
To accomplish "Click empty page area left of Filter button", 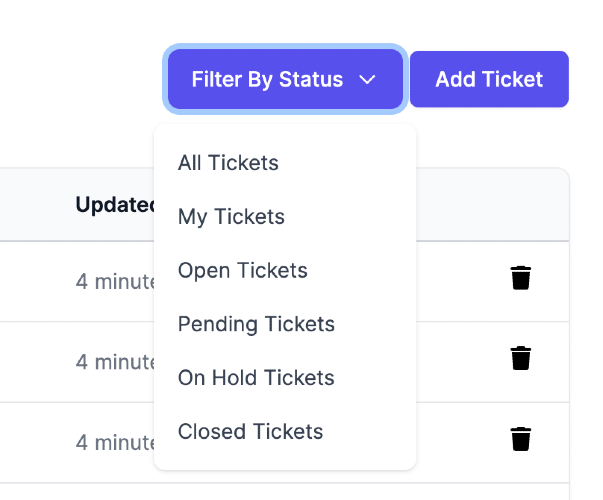I will click(80, 80).
